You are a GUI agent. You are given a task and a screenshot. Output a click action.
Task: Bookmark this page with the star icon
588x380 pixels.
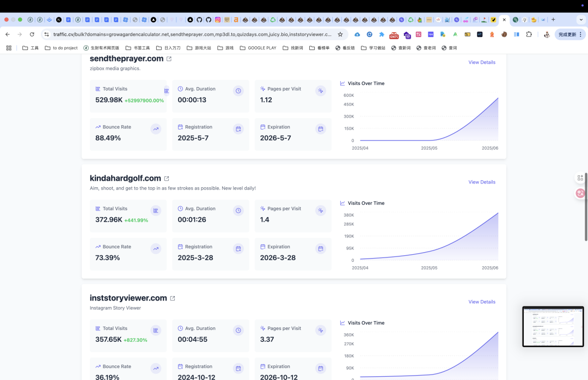(x=340, y=34)
